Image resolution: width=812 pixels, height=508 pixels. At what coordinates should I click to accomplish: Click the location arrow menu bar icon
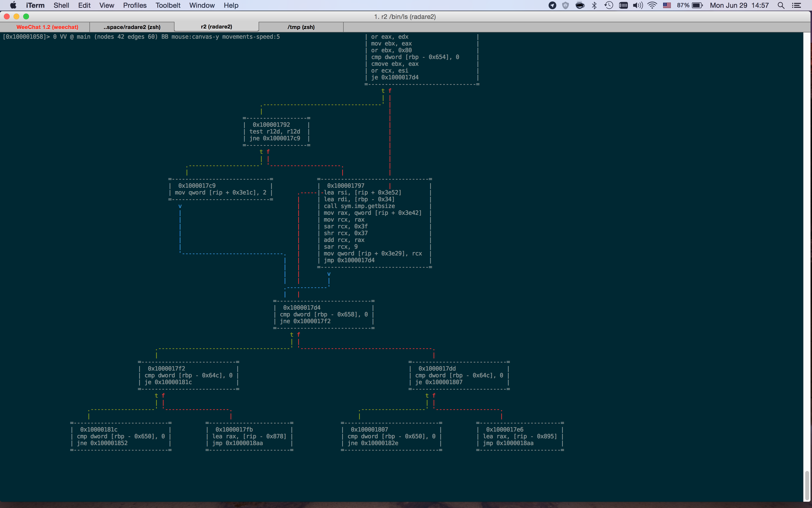coord(552,5)
